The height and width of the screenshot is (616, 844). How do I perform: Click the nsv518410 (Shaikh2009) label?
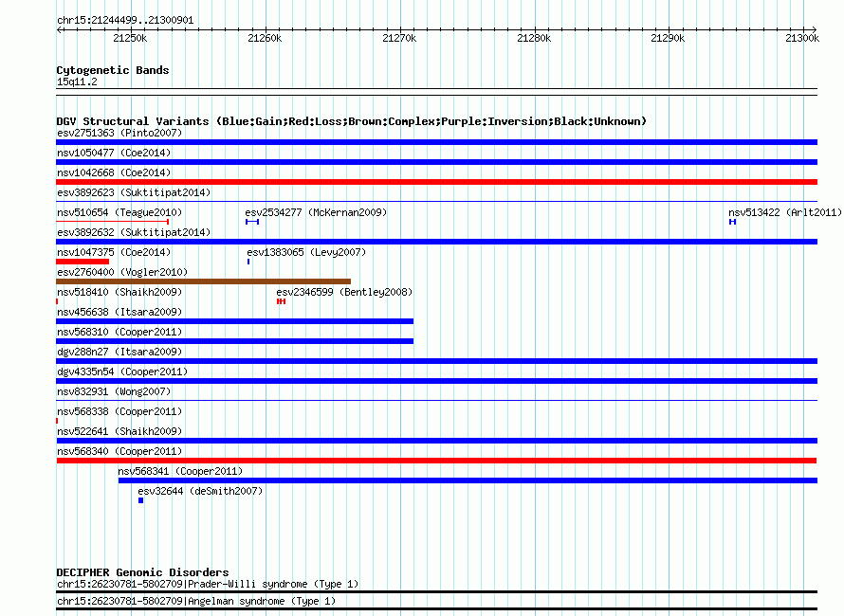coord(119,292)
